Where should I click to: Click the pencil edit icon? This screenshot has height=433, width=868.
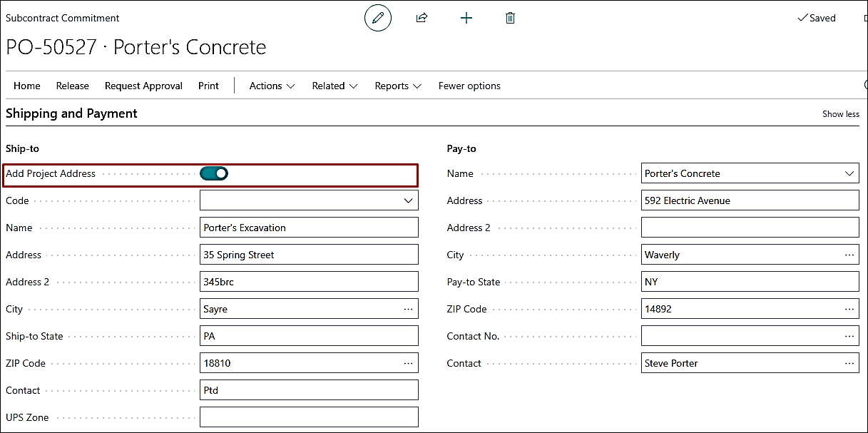tap(378, 18)
